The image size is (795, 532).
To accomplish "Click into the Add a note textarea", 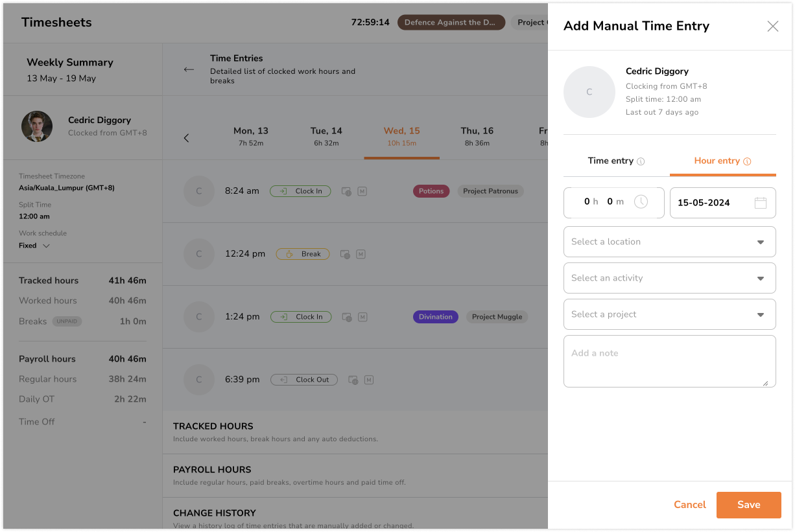I will tap(669, 361).
